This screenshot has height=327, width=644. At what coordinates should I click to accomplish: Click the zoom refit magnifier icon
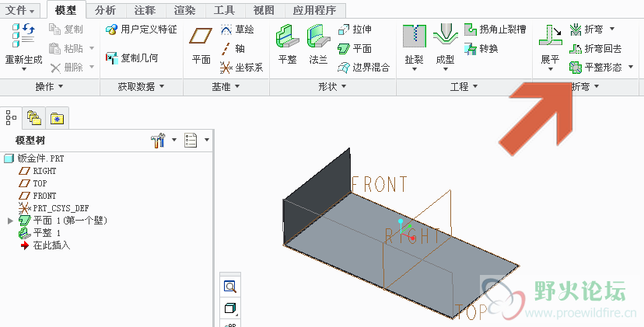coord(230,287)
